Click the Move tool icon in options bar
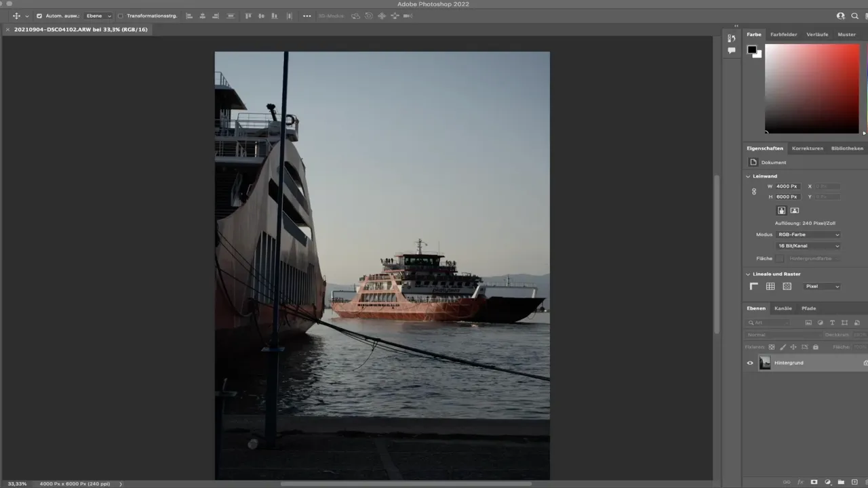Image resolution: width=868 pixels, height=488 pixels. click(16, 16)
